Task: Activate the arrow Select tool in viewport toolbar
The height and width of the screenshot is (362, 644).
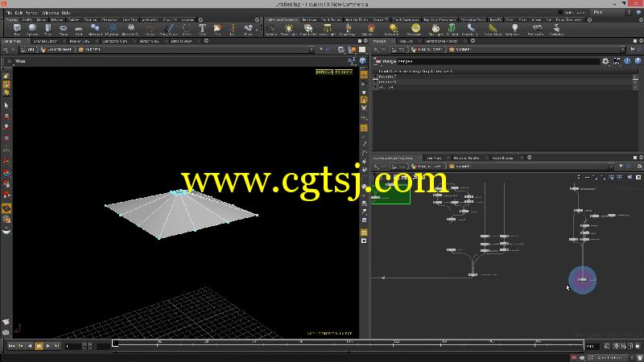Action: [6, 105]
